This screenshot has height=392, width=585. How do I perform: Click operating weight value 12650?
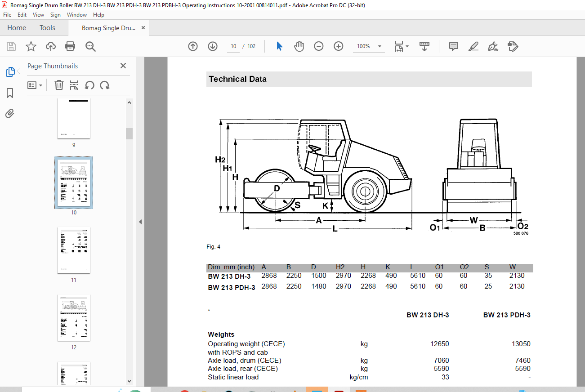click(439, 344)
